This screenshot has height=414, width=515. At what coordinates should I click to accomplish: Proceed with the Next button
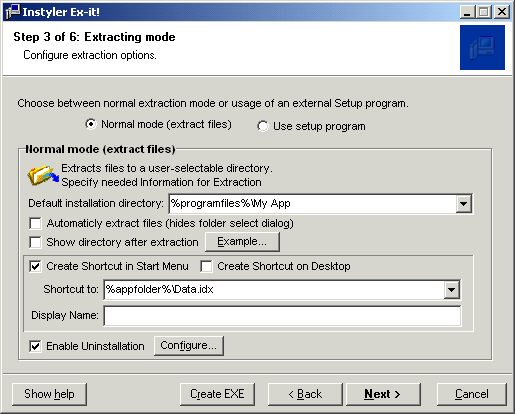pos(383,394)
